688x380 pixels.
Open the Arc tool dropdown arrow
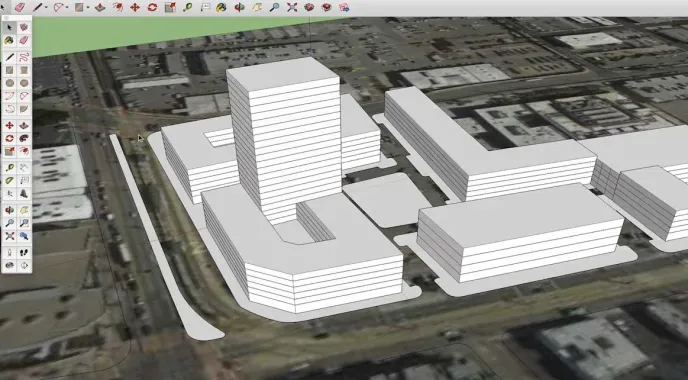click(x=67, y=7)
